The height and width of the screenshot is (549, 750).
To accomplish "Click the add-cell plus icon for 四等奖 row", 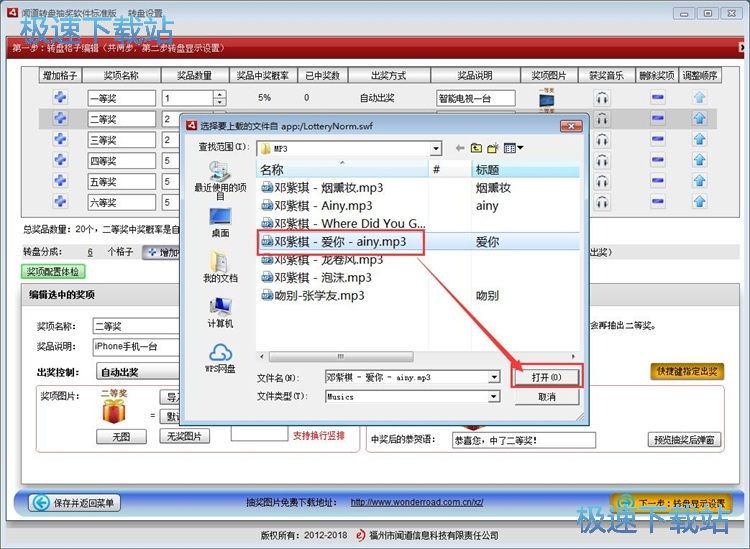I will [x=60, y=160].
